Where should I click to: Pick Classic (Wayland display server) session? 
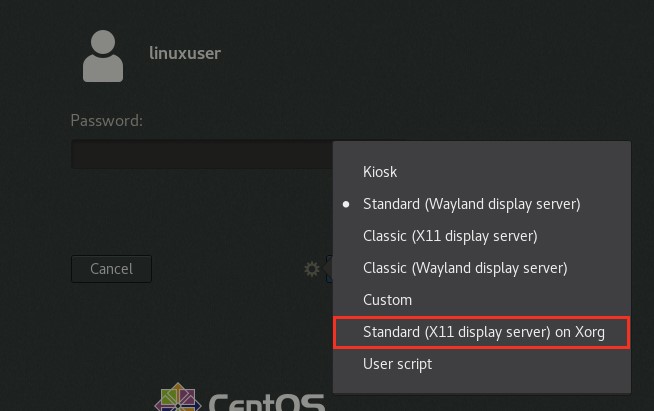465,268
